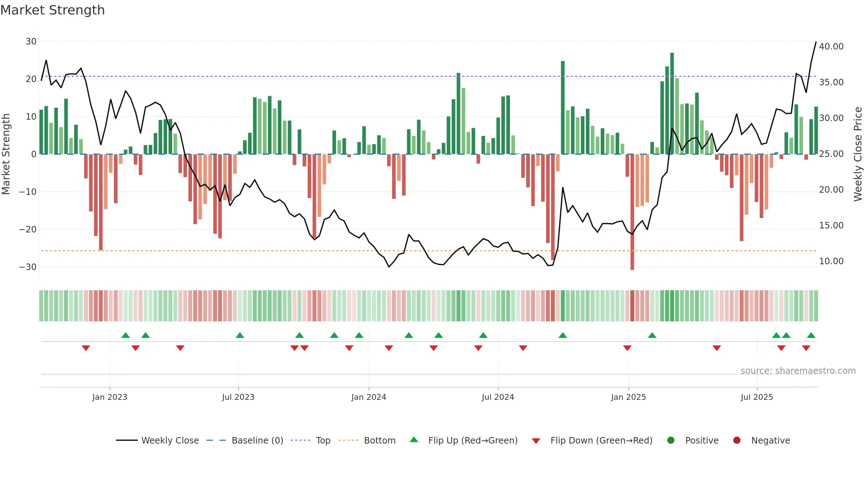Click the Baseline (0) legend label
Image resolution: width=868 pixels, height=488 pixels.
tap(258, 440)
